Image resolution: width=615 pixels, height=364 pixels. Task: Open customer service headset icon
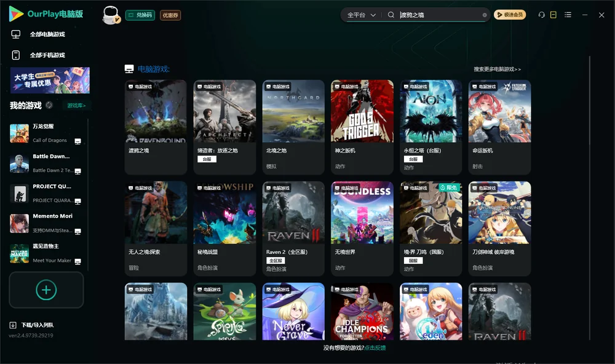tap(541, 15)
